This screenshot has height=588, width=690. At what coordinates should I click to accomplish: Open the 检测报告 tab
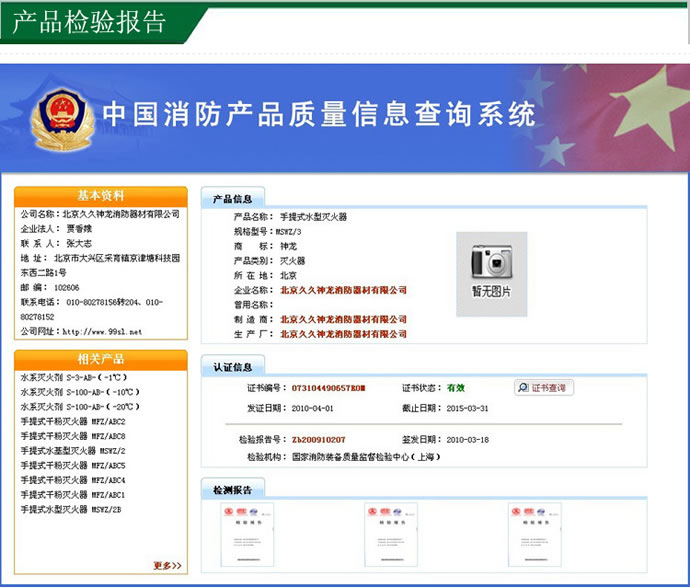coord(233,490)
